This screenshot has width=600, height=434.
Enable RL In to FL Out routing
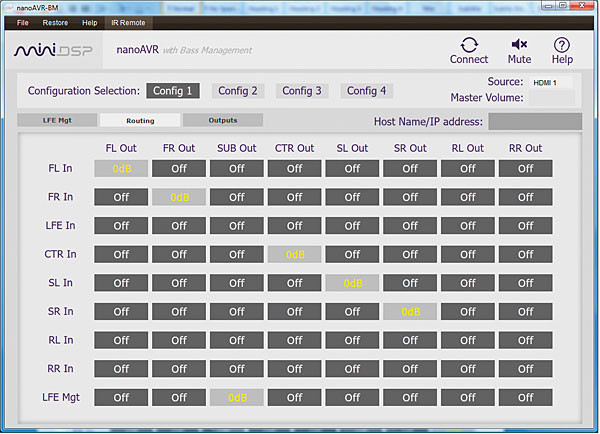pyautogui.click(x=121, y=340)
